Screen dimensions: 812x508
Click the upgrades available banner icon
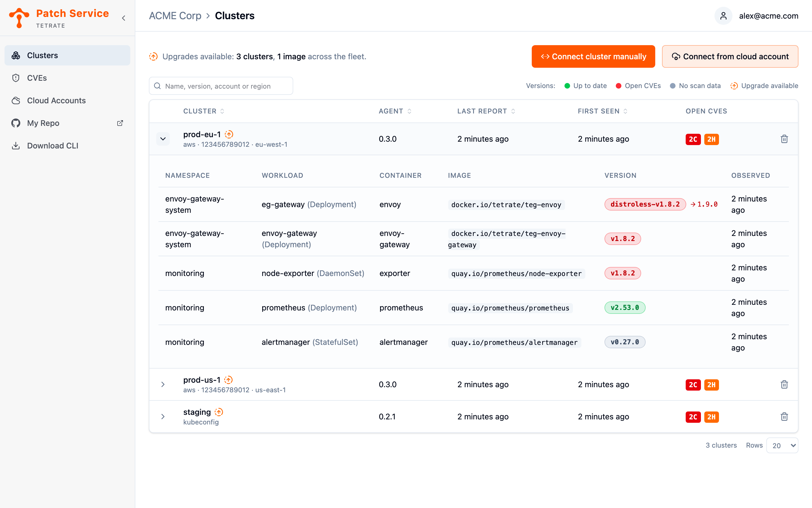pos(153,56)
